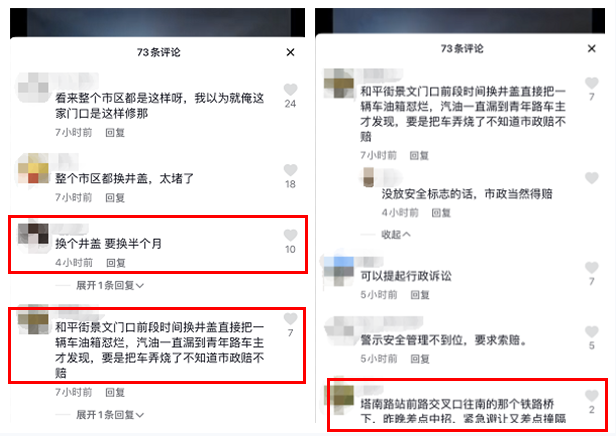This screenshot has width=616, height=436.
Task: Tap heart on 塔南路站前路 comment
Action: click(x=592, y=396)
